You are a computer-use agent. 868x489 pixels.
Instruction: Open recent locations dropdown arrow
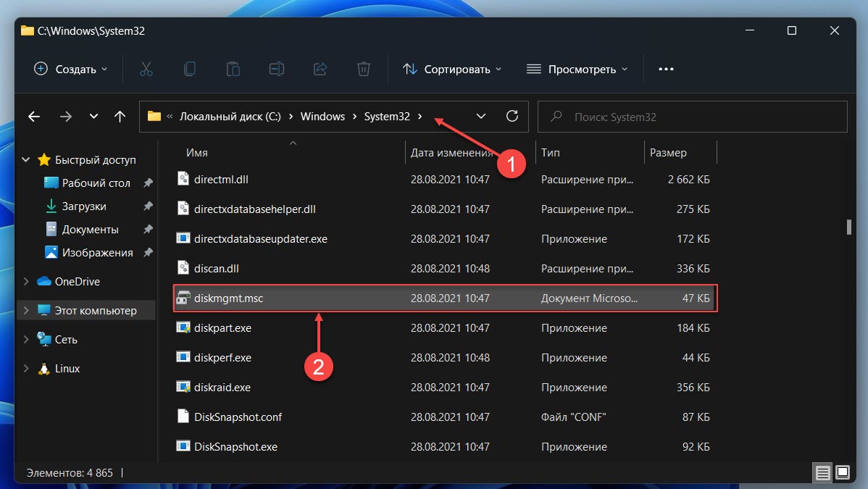[93, 117]
